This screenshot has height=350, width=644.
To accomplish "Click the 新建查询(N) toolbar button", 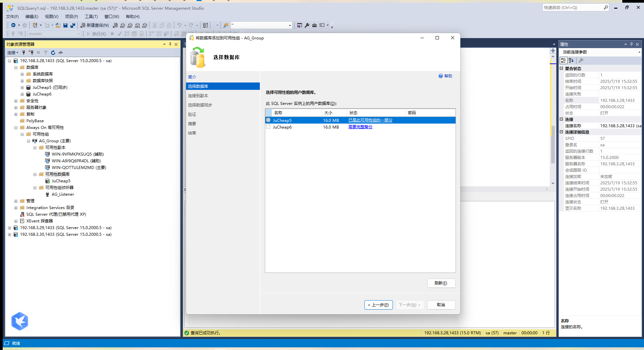I will point(95,25).
